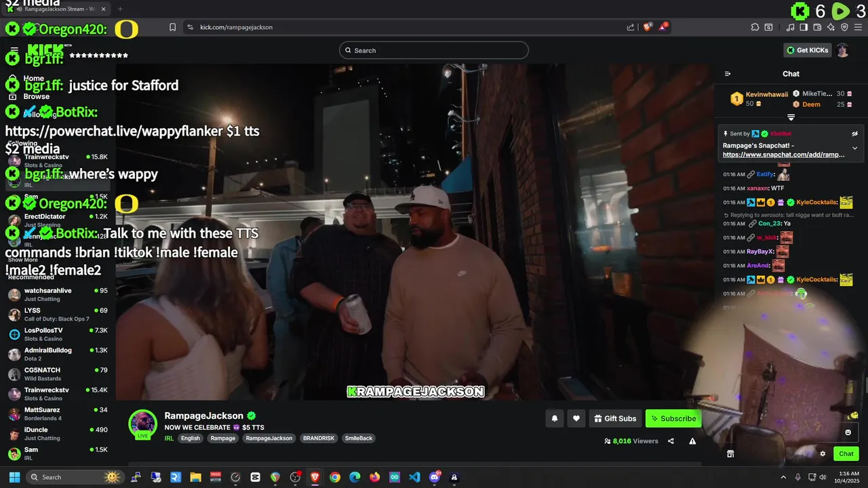Toggle the browser sidebar panel
868x488 pixels.
point(804,27)
